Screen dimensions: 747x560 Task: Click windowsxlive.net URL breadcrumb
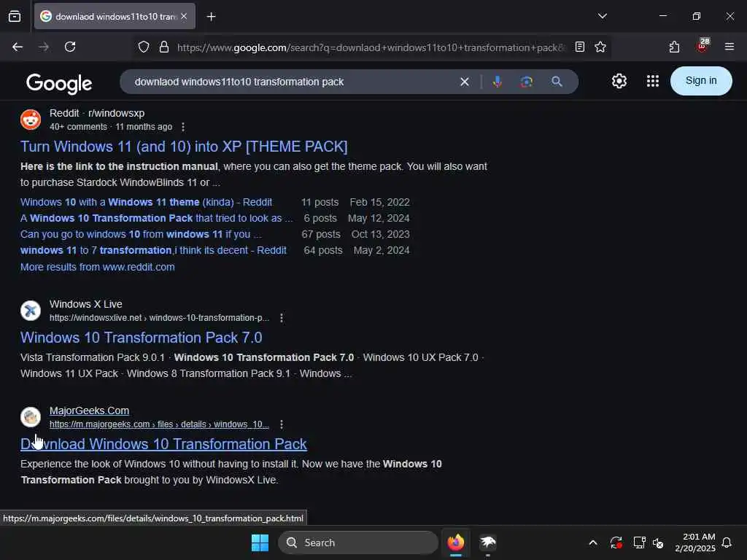click(x=159, y=318)
